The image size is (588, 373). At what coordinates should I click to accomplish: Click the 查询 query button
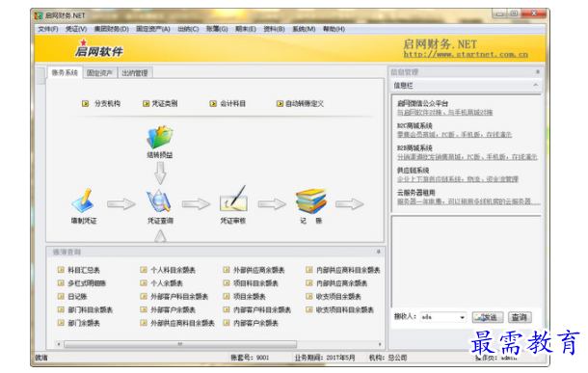[x=520, y=317]
